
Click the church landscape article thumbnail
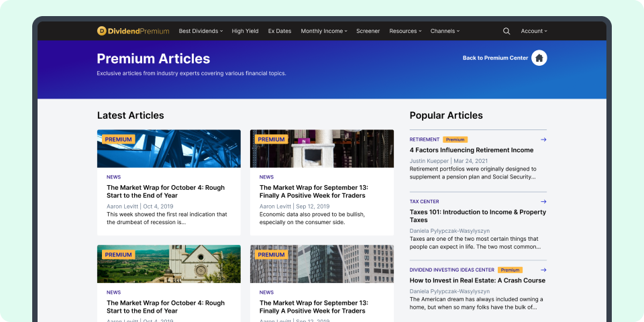click(x=169, y=264)
